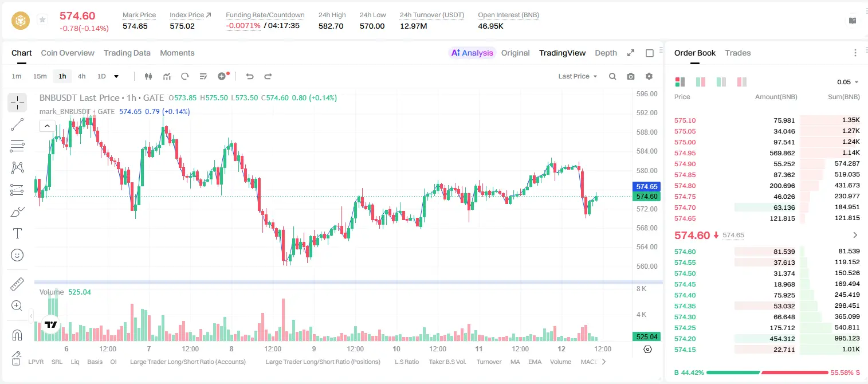Screen dimensions: 868x384
Task: Add BNB to favorites star
Action: [42, 20]
